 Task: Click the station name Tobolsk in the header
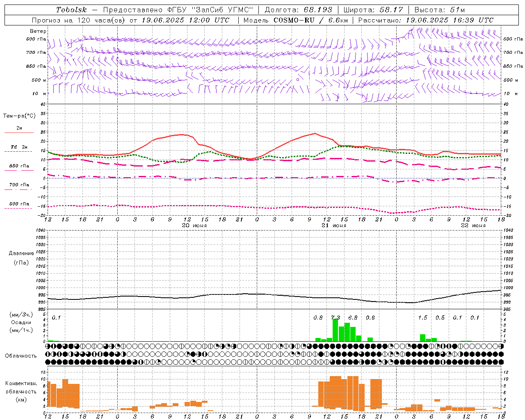click(72, 9)
